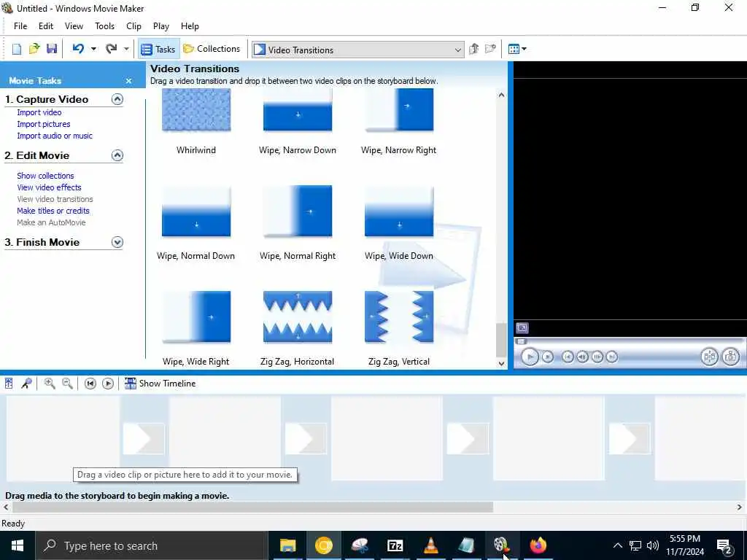The height and width of the screenshot is (560, 747).
Task: Click the transitions list scroll-down arrow
Action: pyautogui.click(x=501, y=364)
